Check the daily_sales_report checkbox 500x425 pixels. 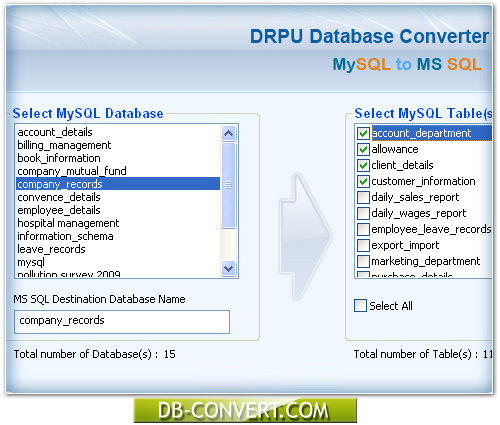point(363,197)
